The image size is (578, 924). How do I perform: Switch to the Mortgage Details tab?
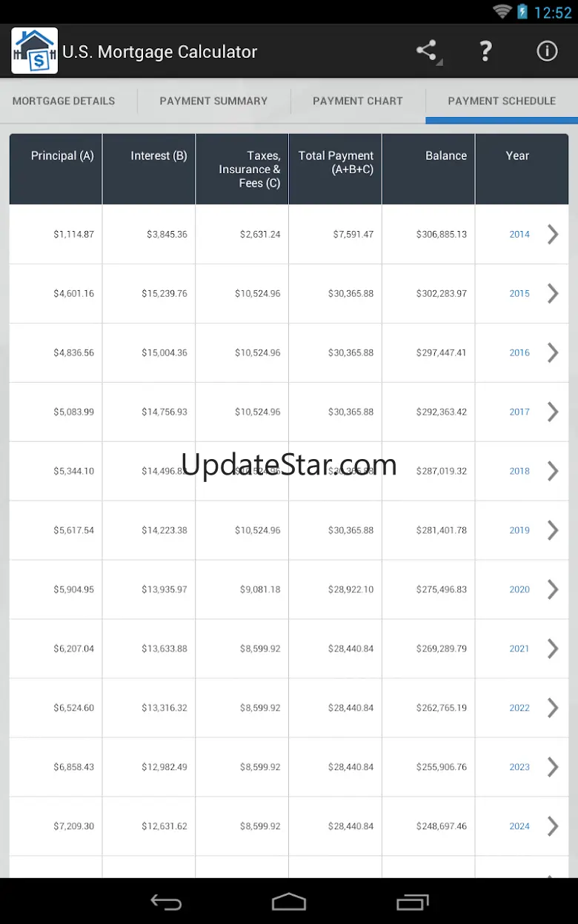pos(64,101)
